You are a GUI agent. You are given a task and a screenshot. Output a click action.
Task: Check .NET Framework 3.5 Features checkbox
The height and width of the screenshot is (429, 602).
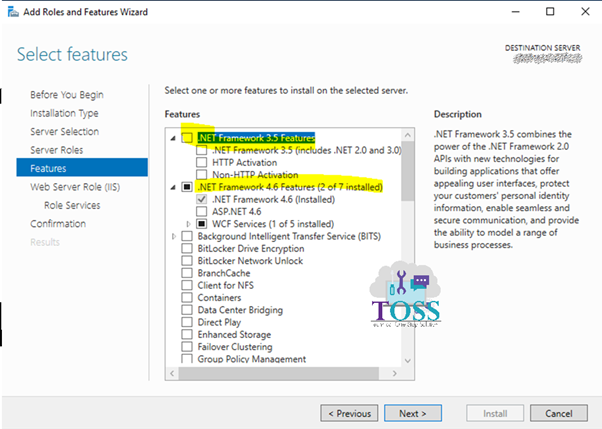pyautogui.click(x=187, y=137)
